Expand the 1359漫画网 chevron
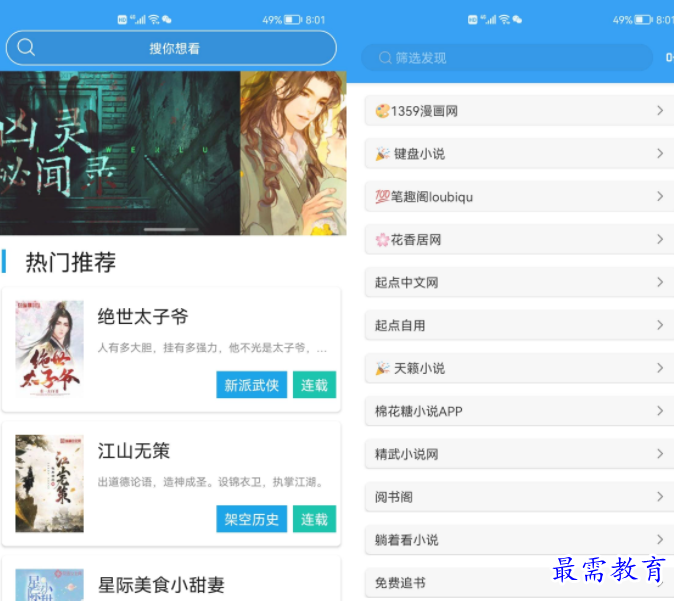Viewport: 674px width, 601px height. (660, 110)
